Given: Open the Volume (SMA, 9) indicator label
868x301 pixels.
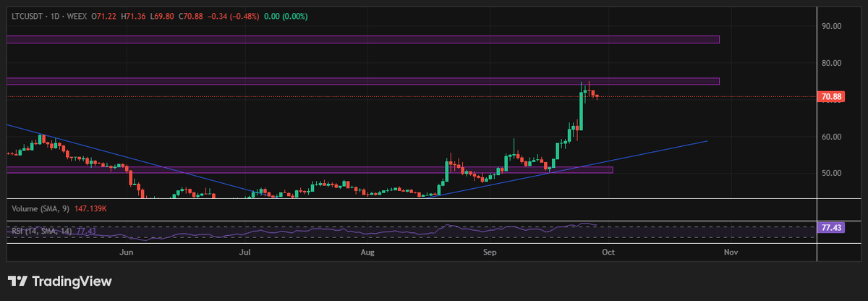Looking at the screenshot, I should 40,208.
